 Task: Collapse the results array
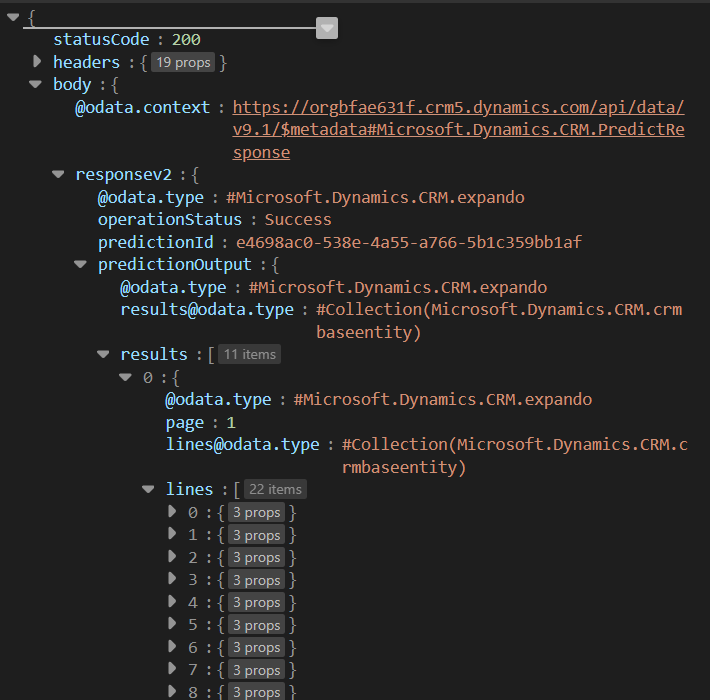[x=103, y=354]
